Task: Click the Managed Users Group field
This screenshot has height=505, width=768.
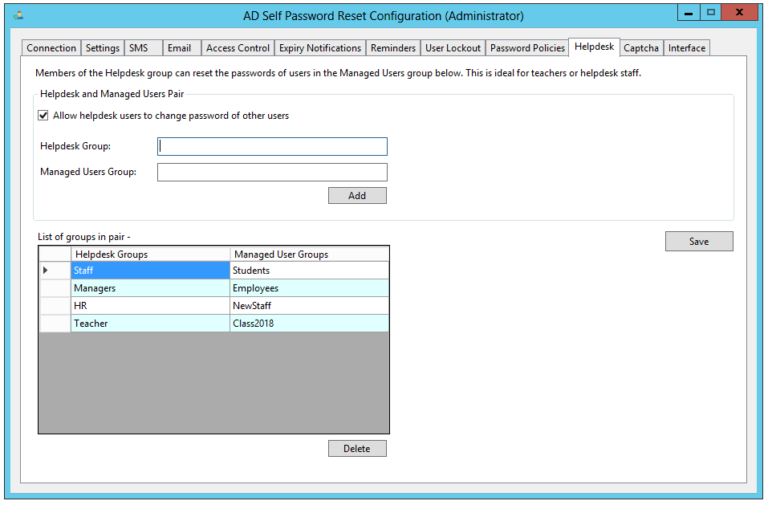Action: 272,172
